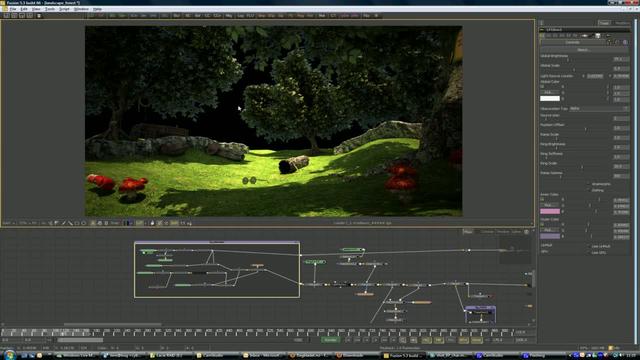
Task: Click the flow view horizontal scrollbar
Action: click(x=112, y=324)
